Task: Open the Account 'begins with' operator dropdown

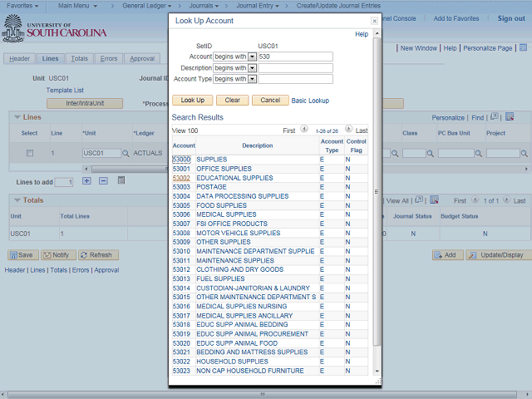Action: tap(252, 57)
